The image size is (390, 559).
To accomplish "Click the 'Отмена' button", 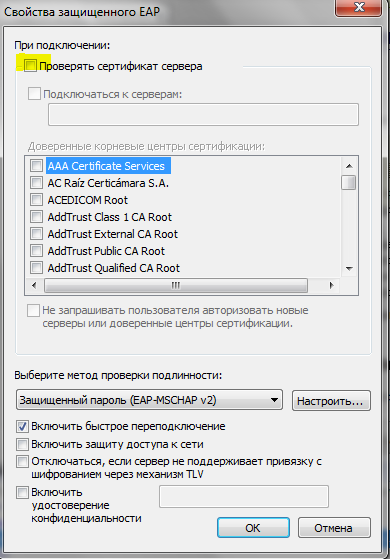I will (334, 528).
